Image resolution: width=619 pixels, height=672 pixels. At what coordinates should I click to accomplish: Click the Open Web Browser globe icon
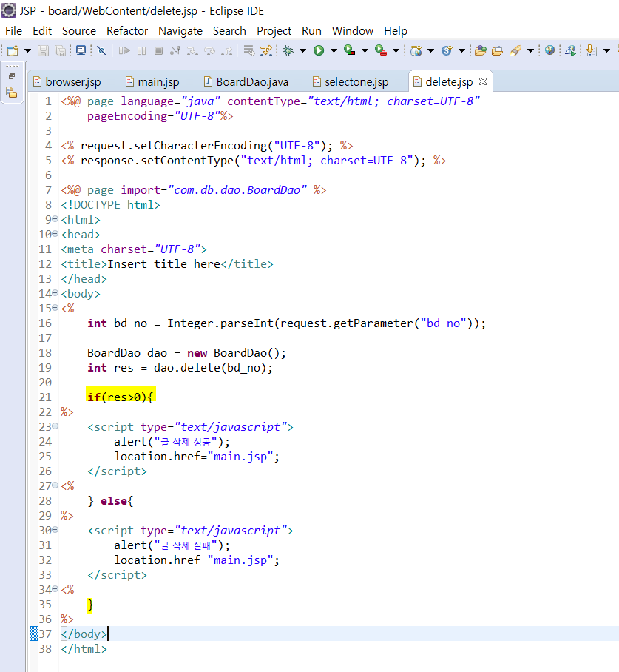pos(550,50)
